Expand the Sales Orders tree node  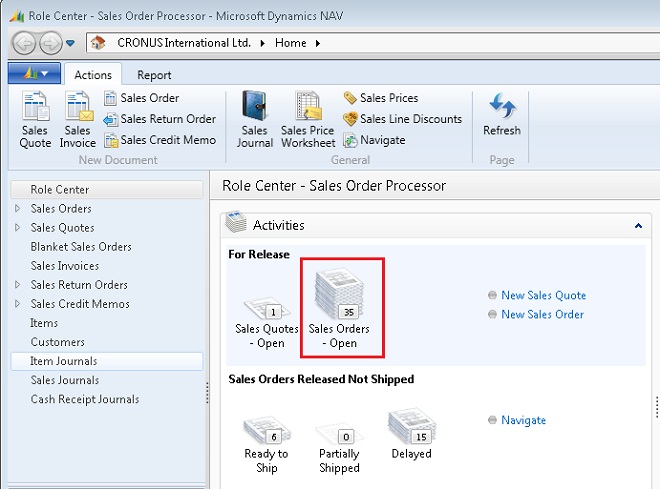click(x=17, y=209)
